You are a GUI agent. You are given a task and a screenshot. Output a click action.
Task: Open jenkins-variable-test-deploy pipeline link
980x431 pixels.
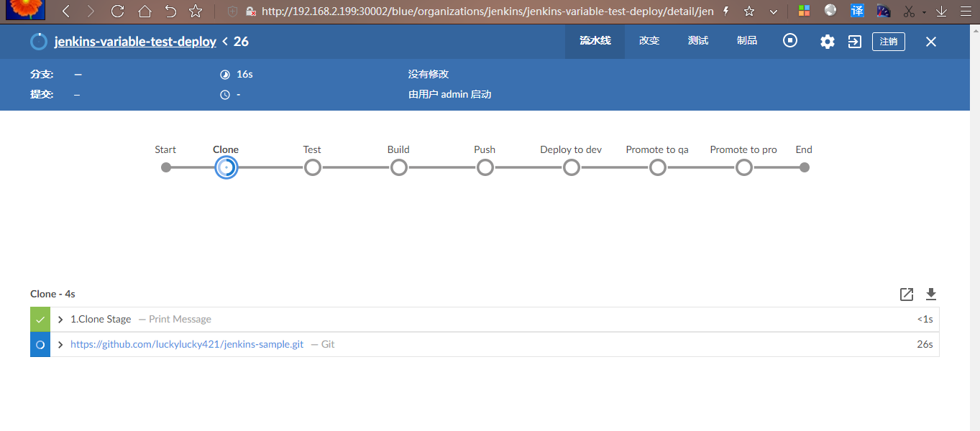(135, 42)
